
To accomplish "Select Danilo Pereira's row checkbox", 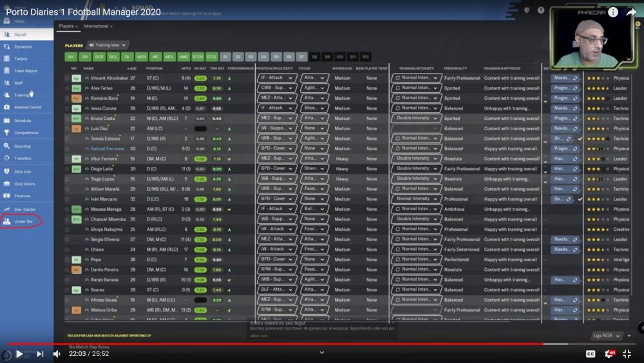I will (x=67, y=270).
